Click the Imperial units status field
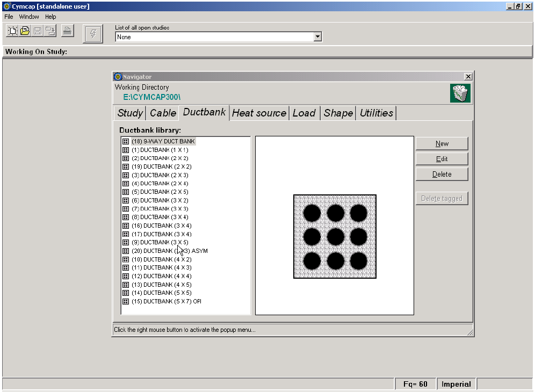Viewport: 535px width, 392px height. click(456, 384)
